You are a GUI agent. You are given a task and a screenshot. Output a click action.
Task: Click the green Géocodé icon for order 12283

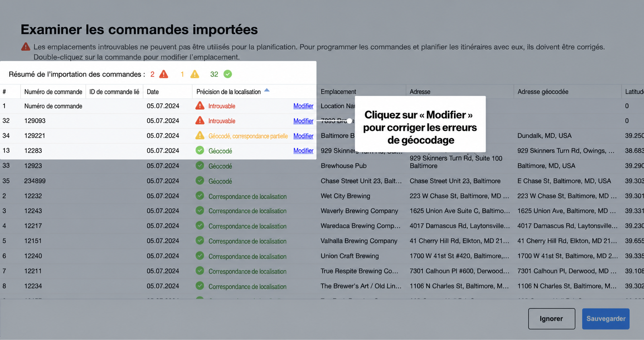point(200,150)
